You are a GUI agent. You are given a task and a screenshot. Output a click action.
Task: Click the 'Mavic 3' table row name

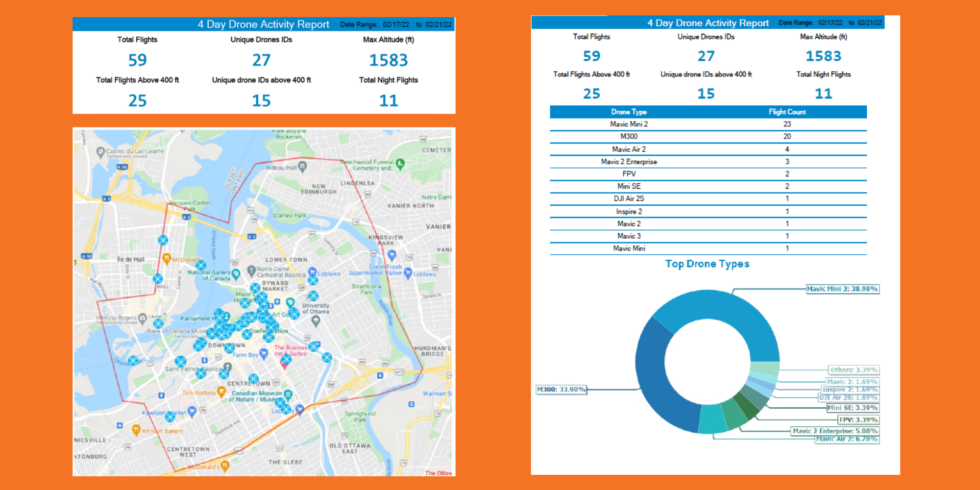point(629,236)
